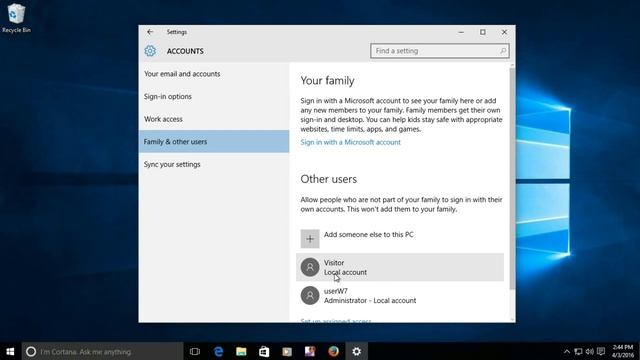Click the network tray icon
The image size is (640, 360).
(x=578, y=351)
